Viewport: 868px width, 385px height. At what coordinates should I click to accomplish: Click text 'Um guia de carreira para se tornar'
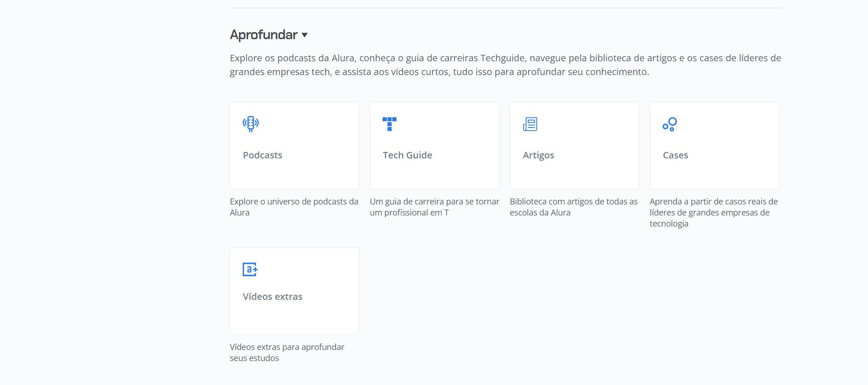[x=434, y=202]
